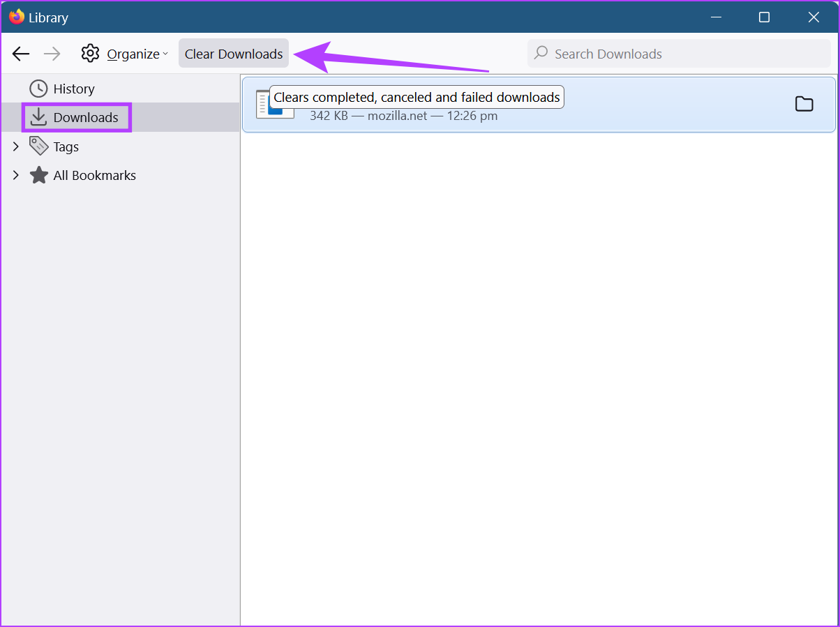Click the forward arrow in the toolbar

52,54
